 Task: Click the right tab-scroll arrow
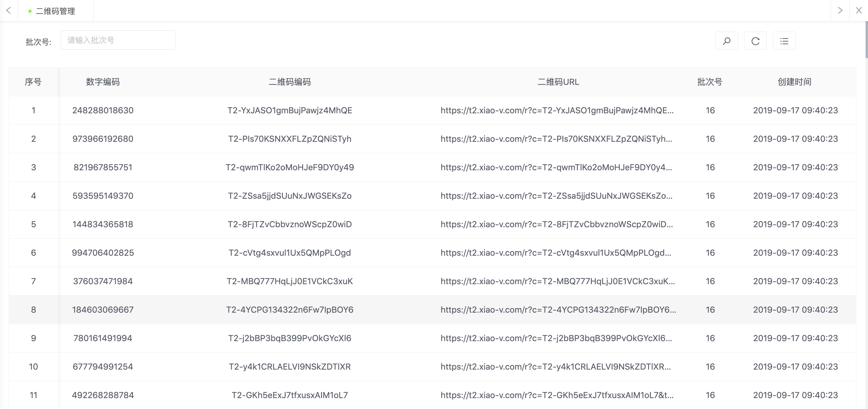[840, 11]
